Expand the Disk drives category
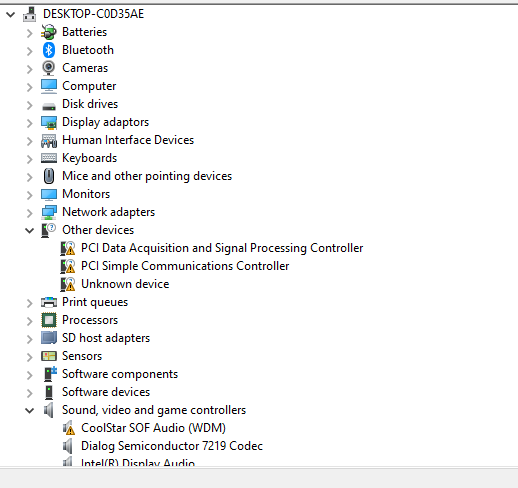Screen dimensions: 518x488 coord(30,105)
